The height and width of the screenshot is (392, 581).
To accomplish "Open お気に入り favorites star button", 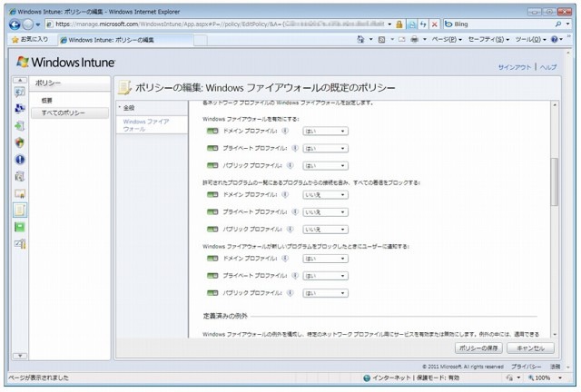I will point(30,39).
